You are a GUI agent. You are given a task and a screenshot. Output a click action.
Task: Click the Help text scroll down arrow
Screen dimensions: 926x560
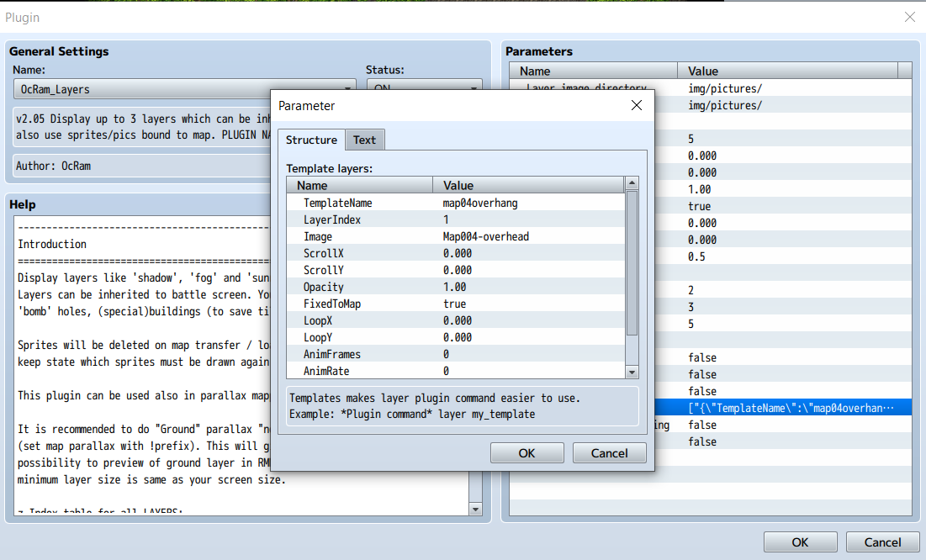coord(475,510)
